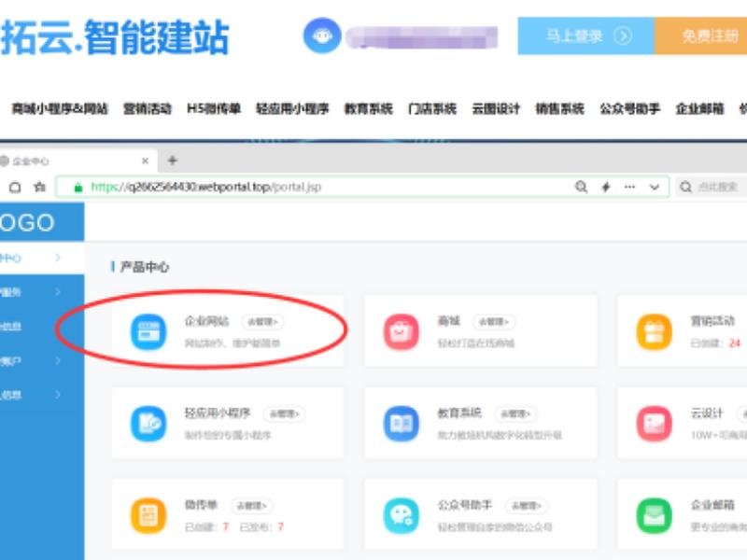Screen dimensions: 747x560
Task: Expand the address bar dropdown arrow
Action: [655, 188]
